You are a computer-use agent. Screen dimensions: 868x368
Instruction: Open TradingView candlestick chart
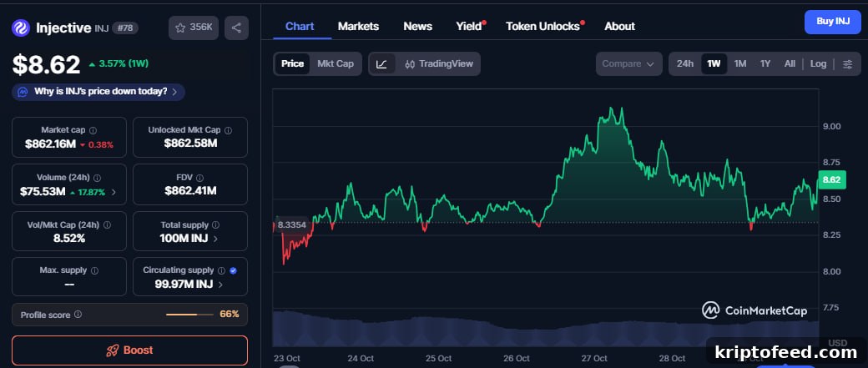[438, 63]
